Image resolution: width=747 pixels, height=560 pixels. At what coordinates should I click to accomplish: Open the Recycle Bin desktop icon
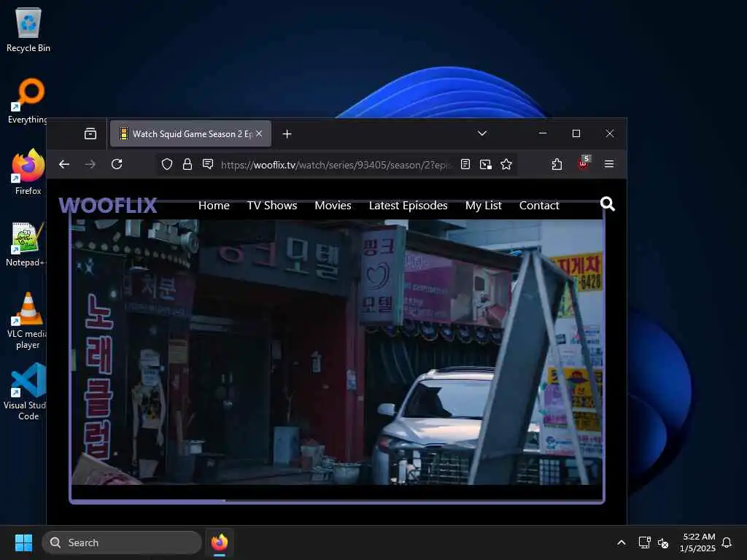28,29
